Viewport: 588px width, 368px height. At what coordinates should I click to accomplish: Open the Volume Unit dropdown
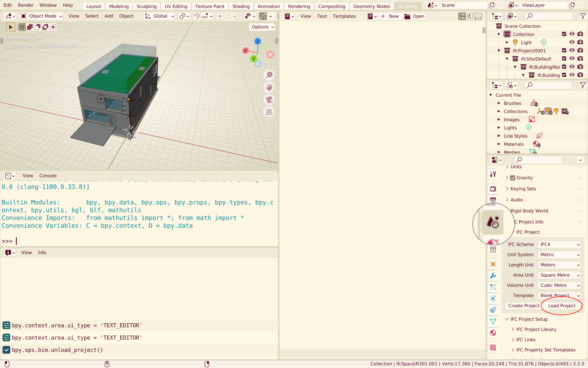click(559, 285)
